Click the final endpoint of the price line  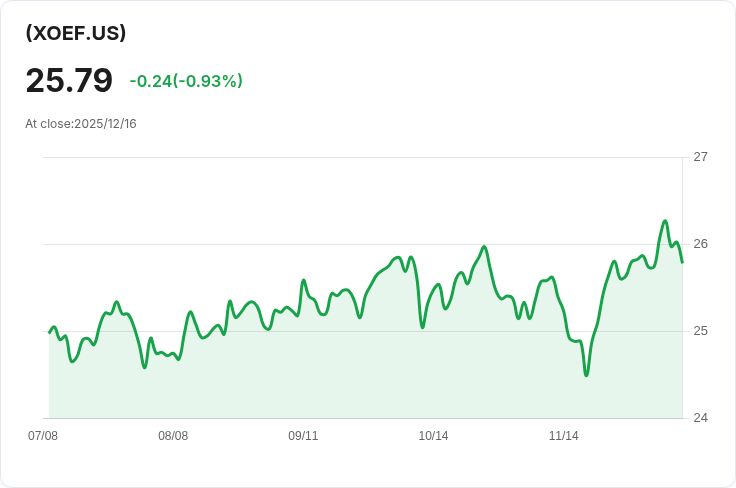point(682,262)
